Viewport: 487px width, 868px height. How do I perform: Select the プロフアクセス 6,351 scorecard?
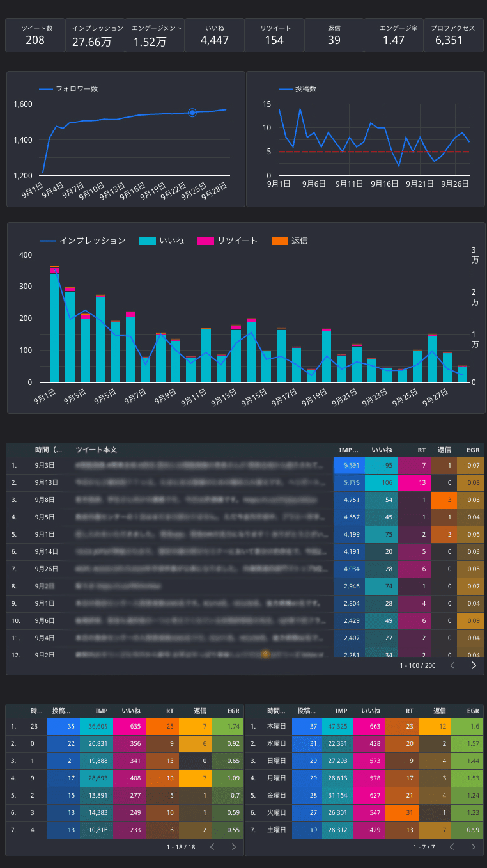pyautogui.click(x=453, y=35)
